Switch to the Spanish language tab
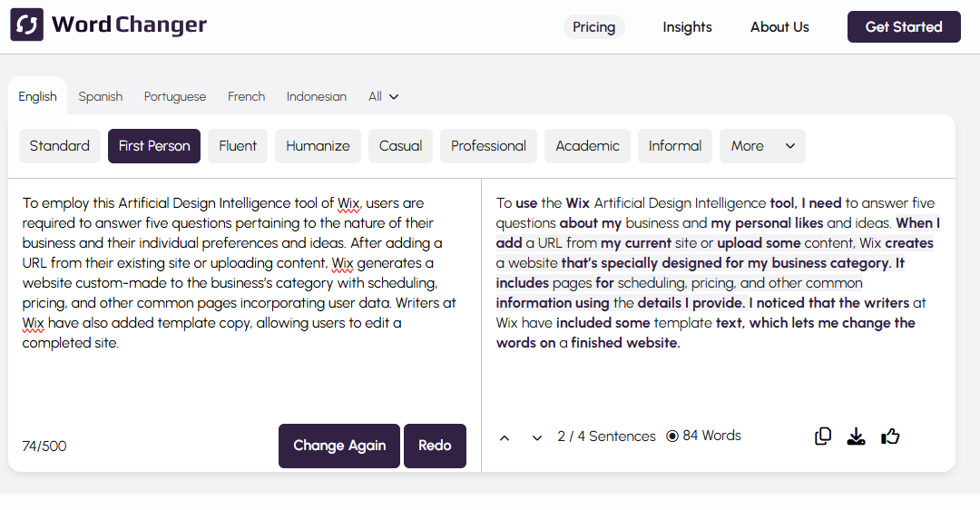The width and height of the screenshot is (980, 510). click(x=100, y=97)
